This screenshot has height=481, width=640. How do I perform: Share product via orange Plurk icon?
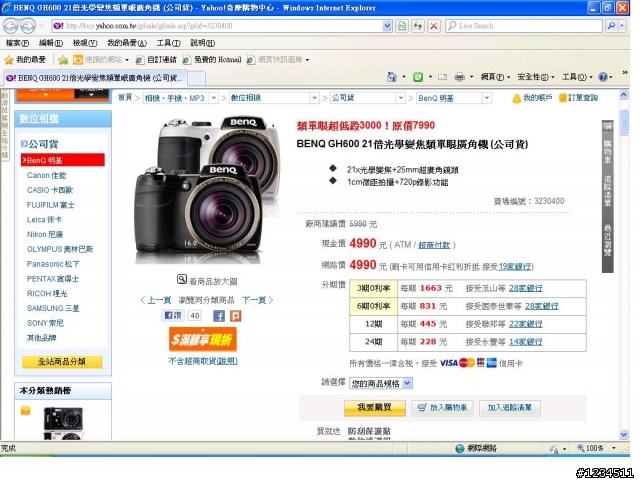point(236,316)
